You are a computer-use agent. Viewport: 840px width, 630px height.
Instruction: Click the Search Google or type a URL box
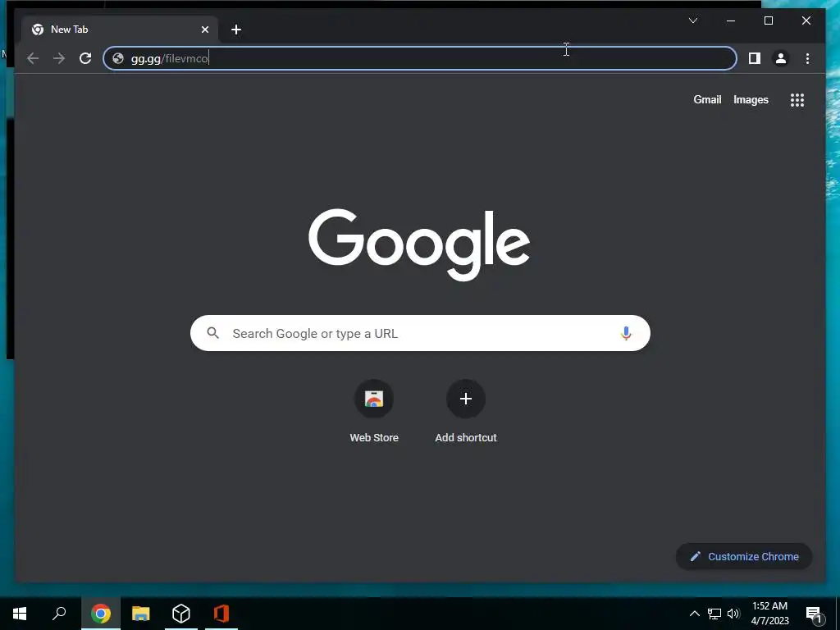[420, 333]
